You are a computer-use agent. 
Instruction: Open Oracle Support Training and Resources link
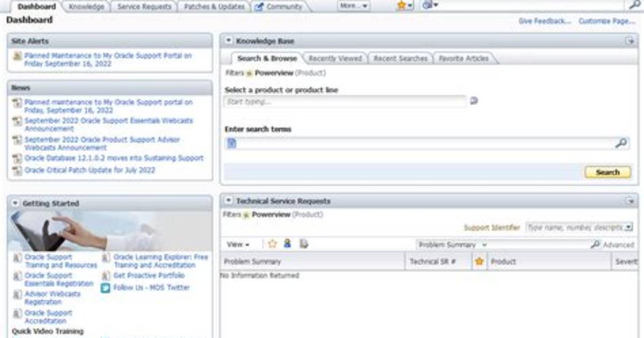point(61,261)
